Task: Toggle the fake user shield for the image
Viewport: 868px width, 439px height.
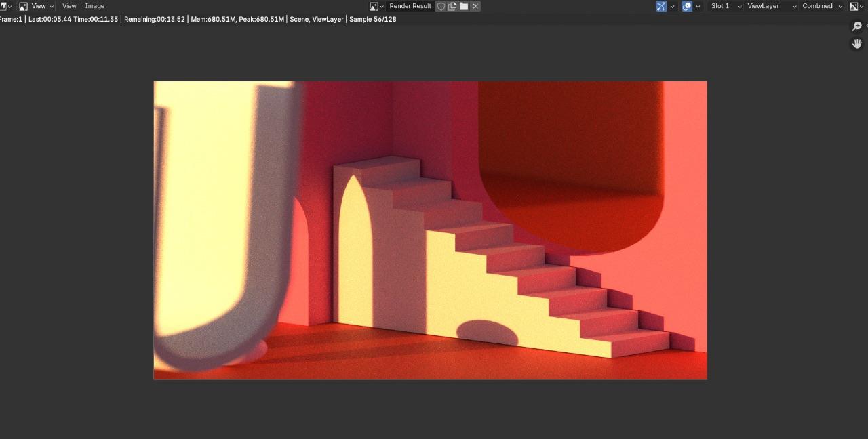Action: tap(441, 6)
